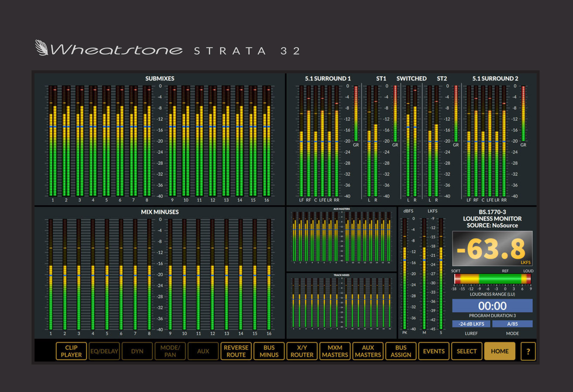This screenshot has height=392, width=573.
Task: Open help with the question mark button
Action: click(528, 351)
